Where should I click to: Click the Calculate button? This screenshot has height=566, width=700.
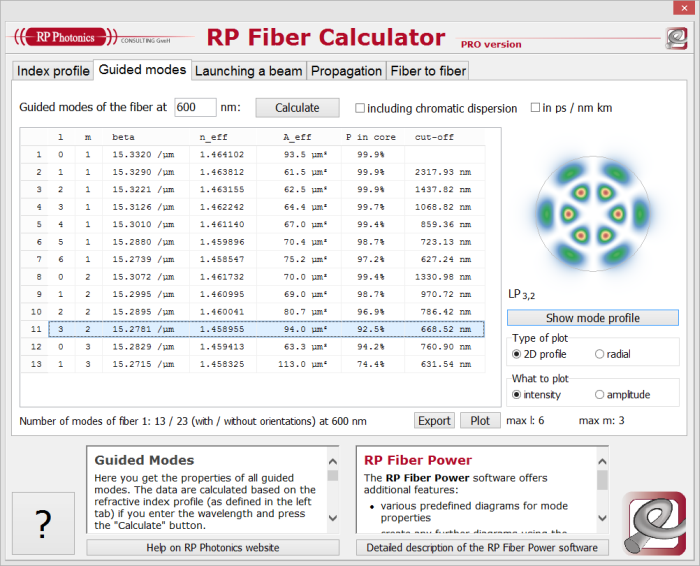(x=297, y=108)
